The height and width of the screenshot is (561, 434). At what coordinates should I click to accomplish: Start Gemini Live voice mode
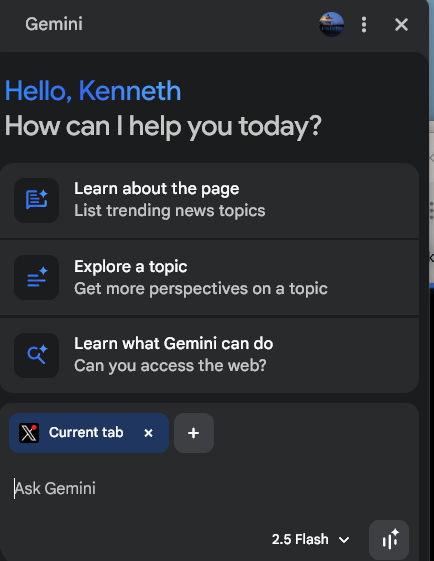click(x=389, y=540)
